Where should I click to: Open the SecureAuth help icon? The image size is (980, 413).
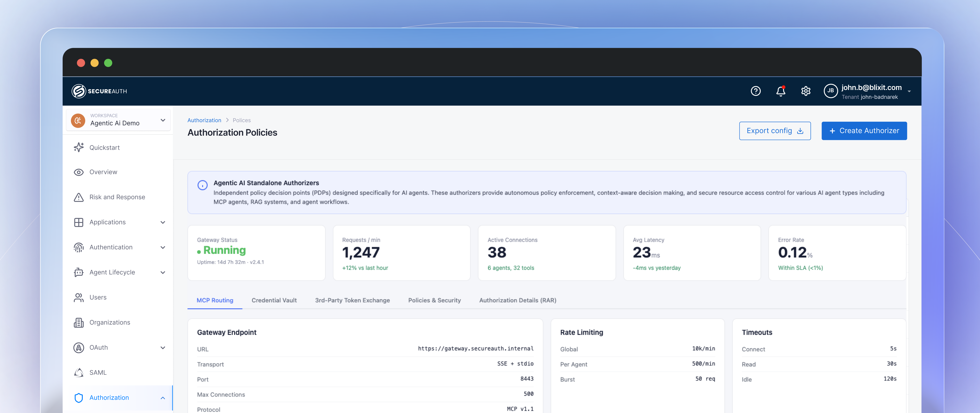tap(756, 91)
